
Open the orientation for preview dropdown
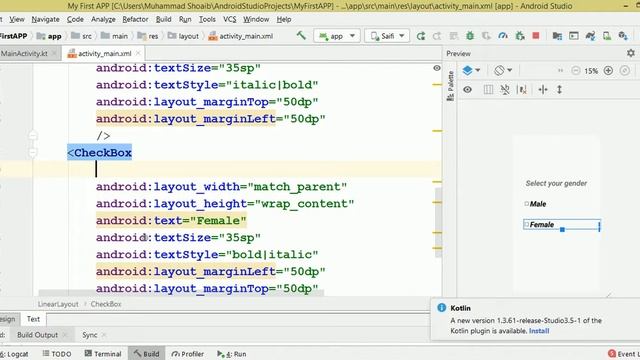coord(503,70)
